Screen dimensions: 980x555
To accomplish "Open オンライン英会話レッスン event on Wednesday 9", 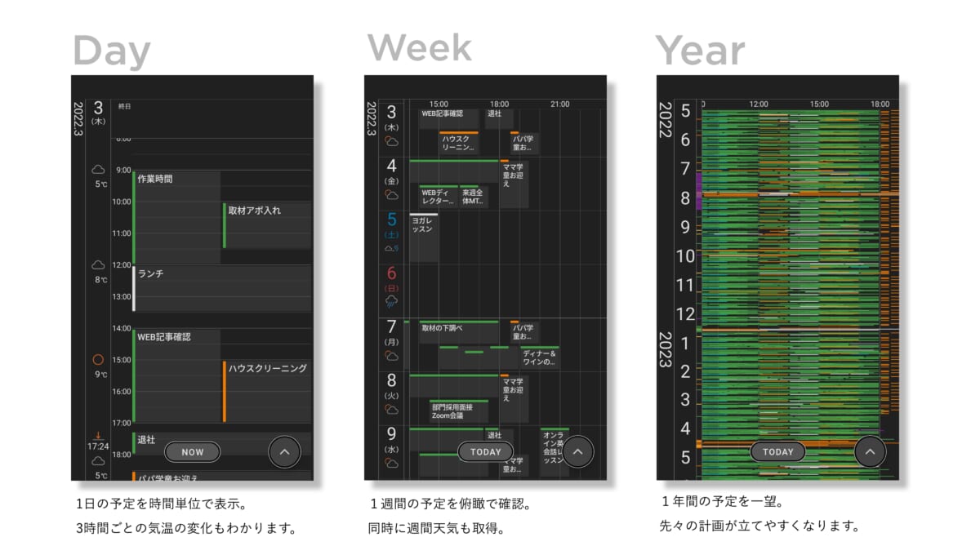I will pyautogui.click(x=555, y=452).
